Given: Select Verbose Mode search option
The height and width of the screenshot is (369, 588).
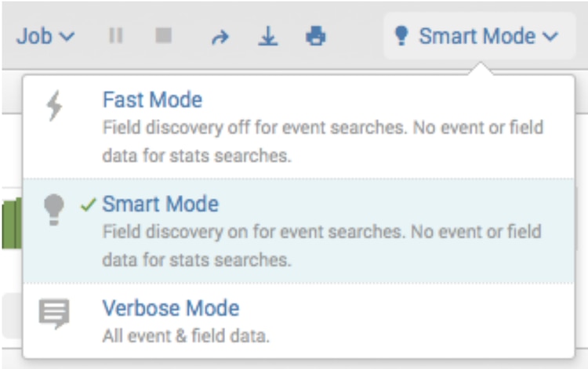Looking at the screenshot, I should pyautogui.click(x=170, y=308).
